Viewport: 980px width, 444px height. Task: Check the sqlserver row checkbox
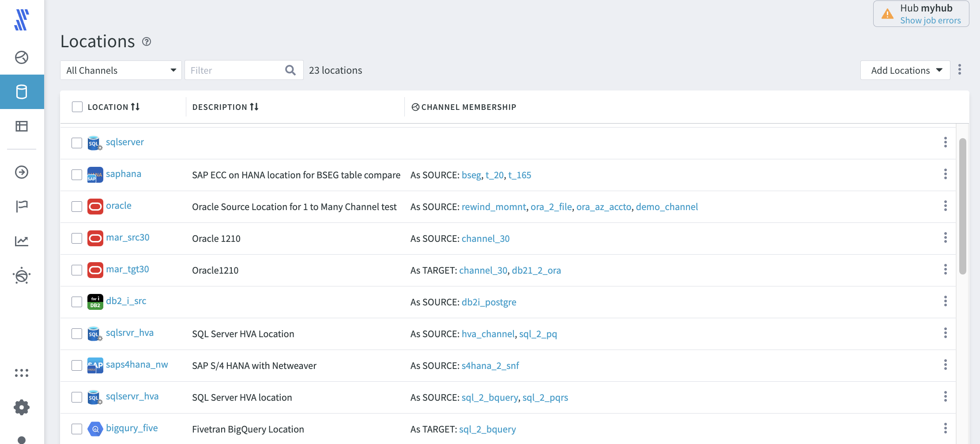pos(77,143)
